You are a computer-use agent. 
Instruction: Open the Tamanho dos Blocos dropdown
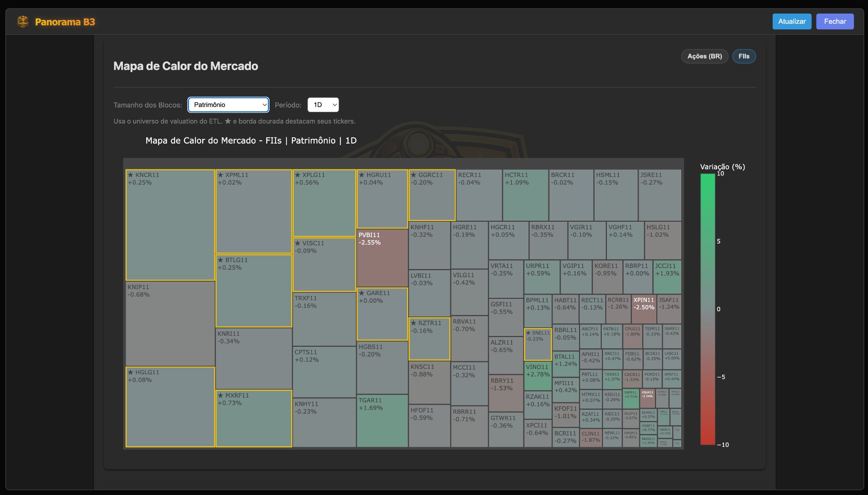coord(228,105)
